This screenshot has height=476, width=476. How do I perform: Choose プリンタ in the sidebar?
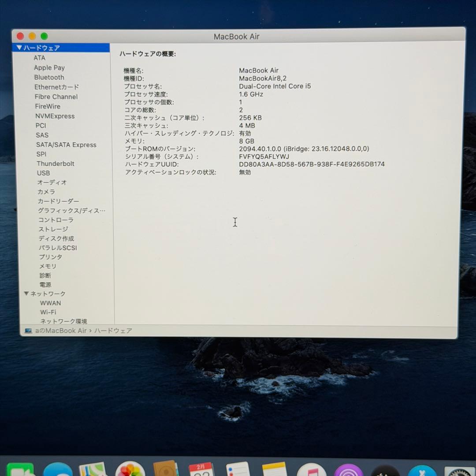click(51, 257)
